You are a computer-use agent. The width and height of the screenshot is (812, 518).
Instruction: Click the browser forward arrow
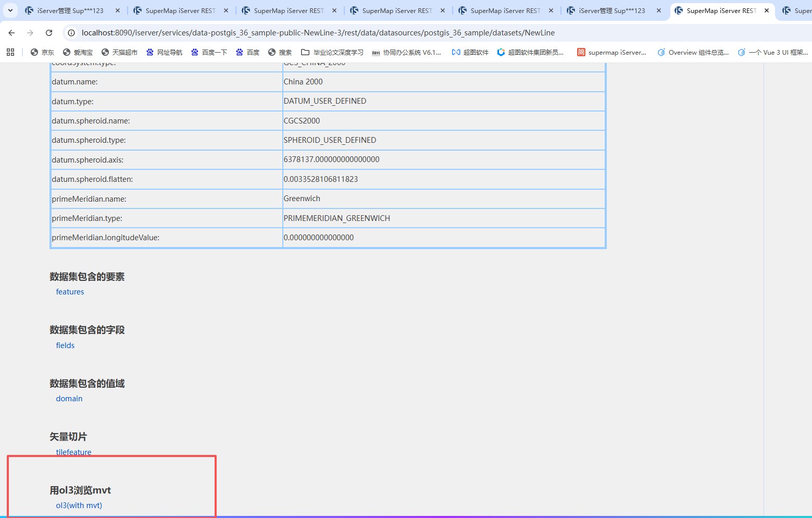point(30,33)
